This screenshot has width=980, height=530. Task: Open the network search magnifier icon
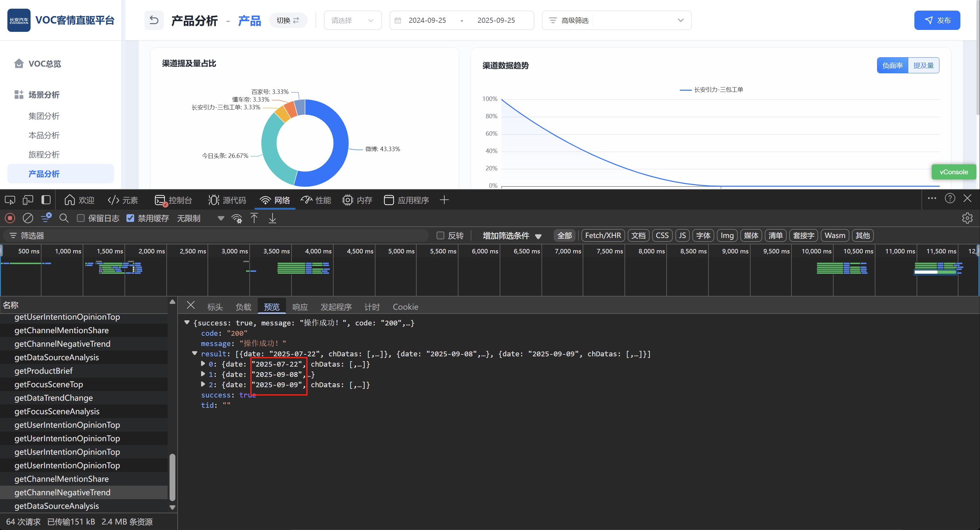pos(64,218)
